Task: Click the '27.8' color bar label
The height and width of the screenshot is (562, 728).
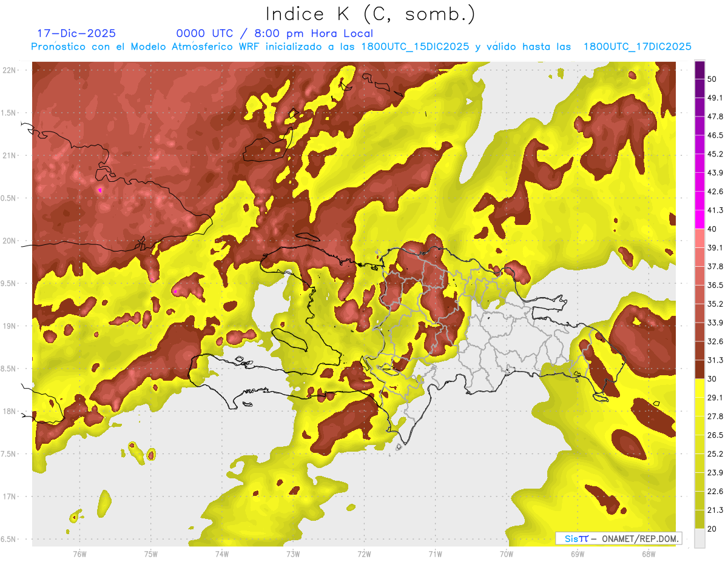Action: pyautogui.click(x=715, y=416)
